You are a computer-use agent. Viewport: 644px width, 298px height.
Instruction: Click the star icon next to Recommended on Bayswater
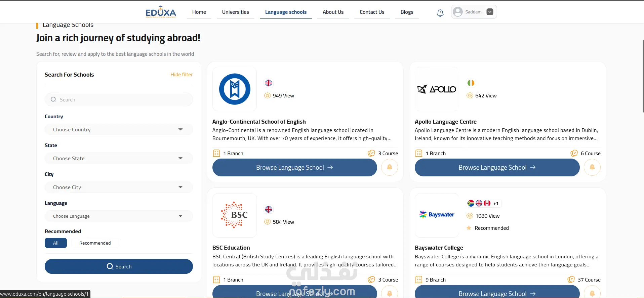(x=469, y=228)
